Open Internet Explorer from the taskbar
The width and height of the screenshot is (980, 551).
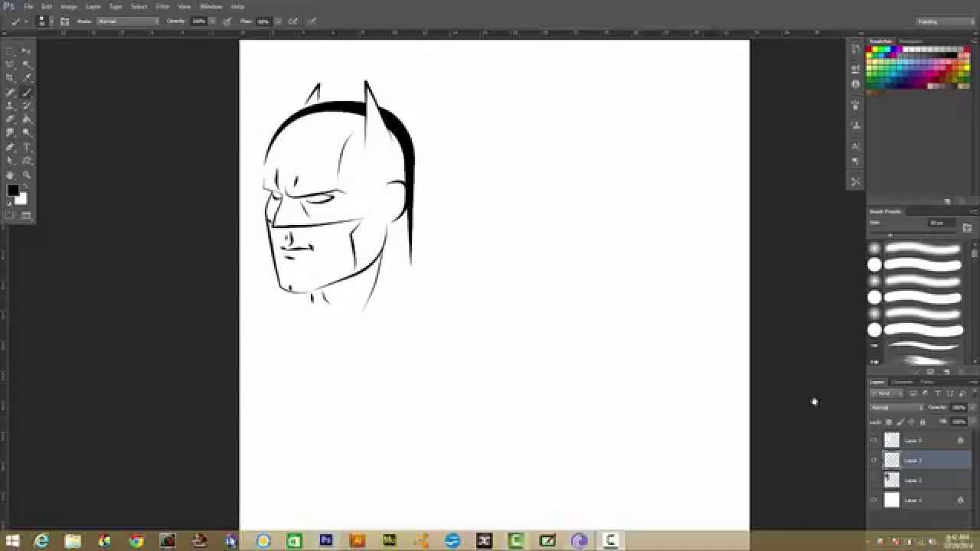click(x=41, y=541)
